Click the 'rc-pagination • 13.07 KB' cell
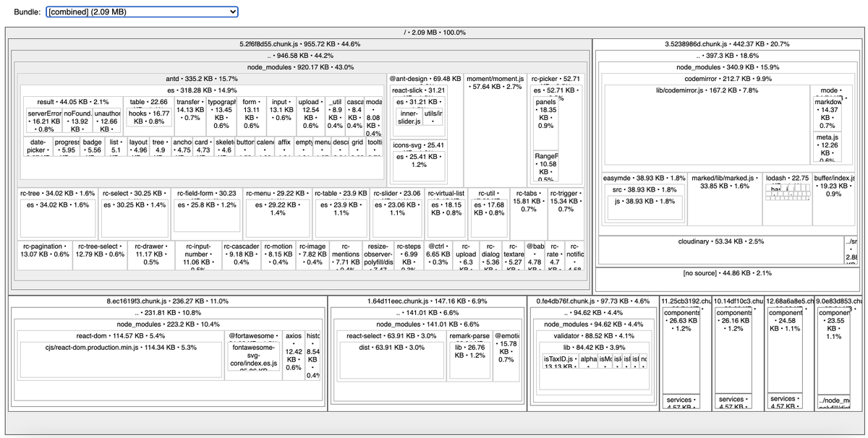The image size is (868, 438). pos(44,254)
